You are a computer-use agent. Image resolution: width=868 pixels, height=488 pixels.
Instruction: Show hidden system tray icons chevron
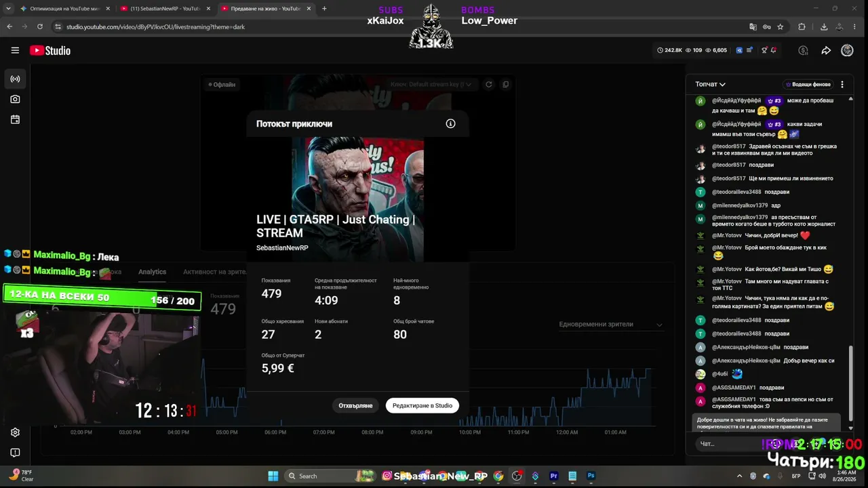point(741,476)
